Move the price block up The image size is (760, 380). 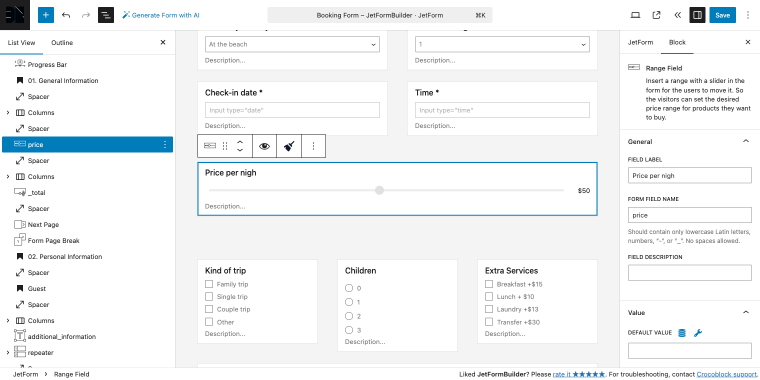pyautogui.click(x=239, y=142)
